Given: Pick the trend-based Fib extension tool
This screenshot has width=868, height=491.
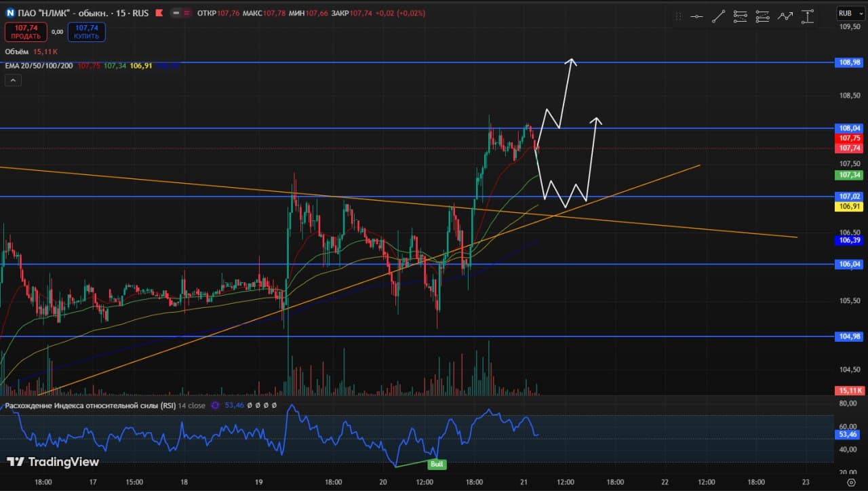Looking at the screenshot, I should pyautogui.click(x=762, y=17).
